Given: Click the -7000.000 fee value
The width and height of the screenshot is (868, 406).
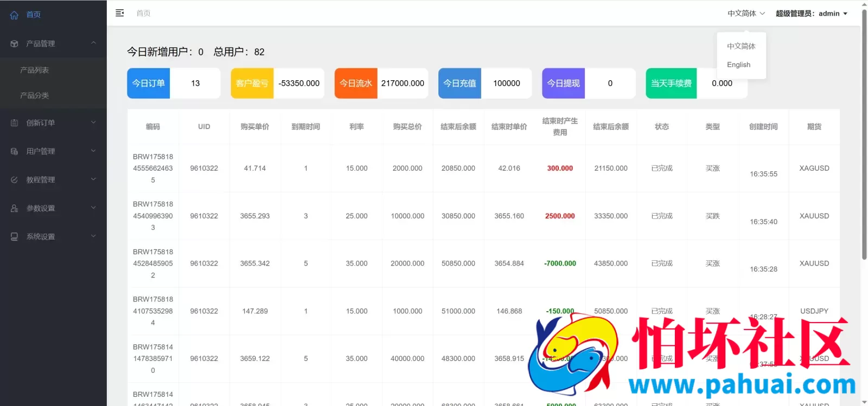Looking at the screenshot, I should click(x=560, y=263).
